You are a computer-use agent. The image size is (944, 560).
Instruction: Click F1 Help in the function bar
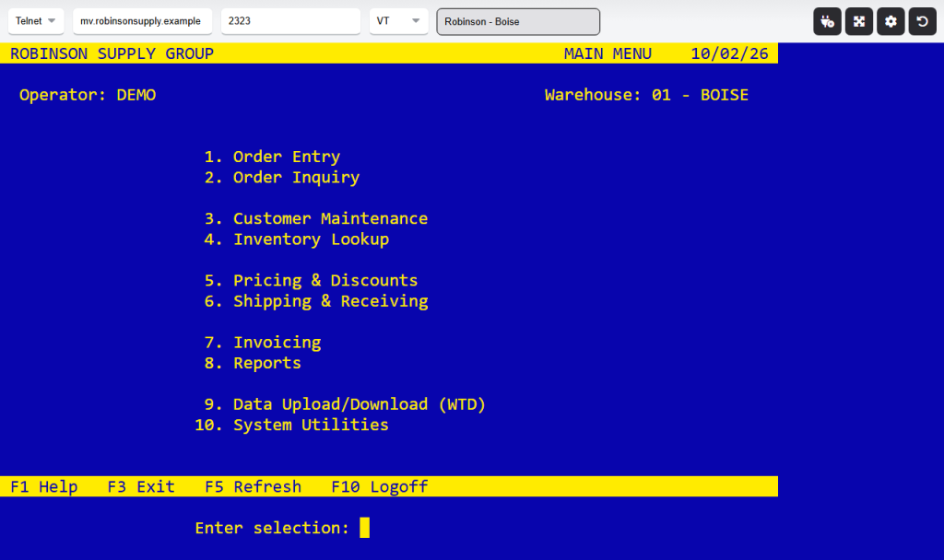[x=44, y=486]
